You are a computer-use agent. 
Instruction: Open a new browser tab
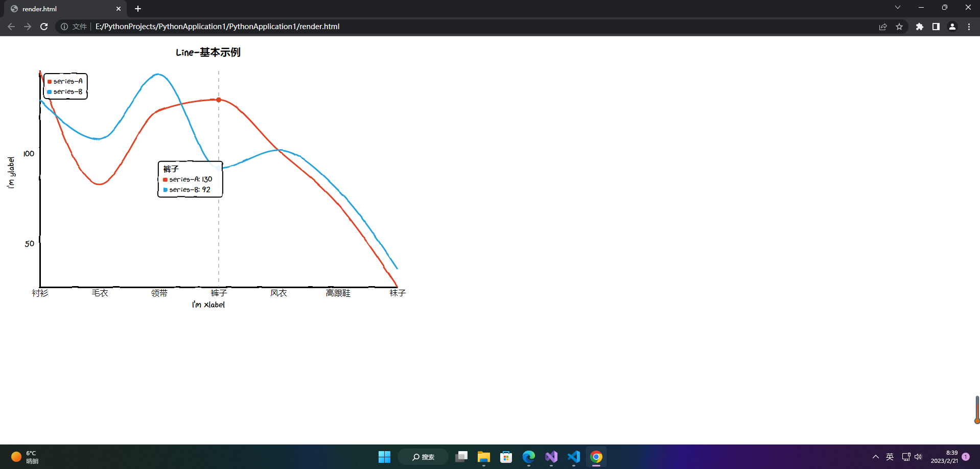point(138,9)
